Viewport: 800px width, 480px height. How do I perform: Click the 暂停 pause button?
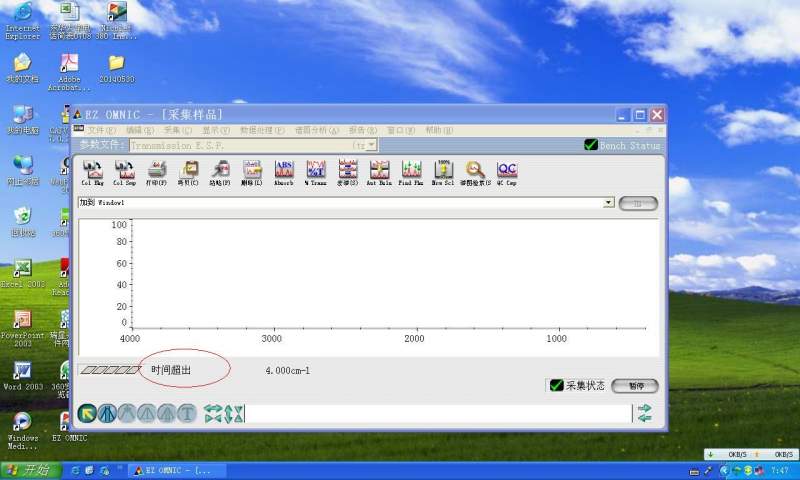(x=635, y=386)
